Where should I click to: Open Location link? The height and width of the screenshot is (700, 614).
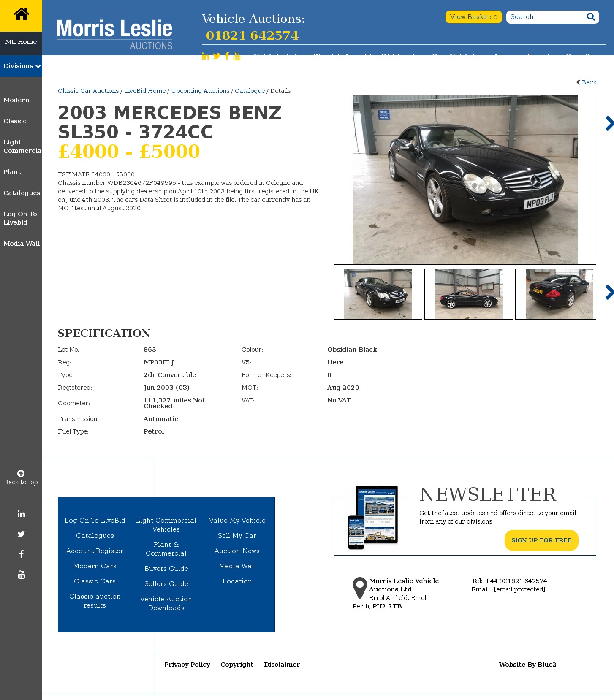point(237,581)
